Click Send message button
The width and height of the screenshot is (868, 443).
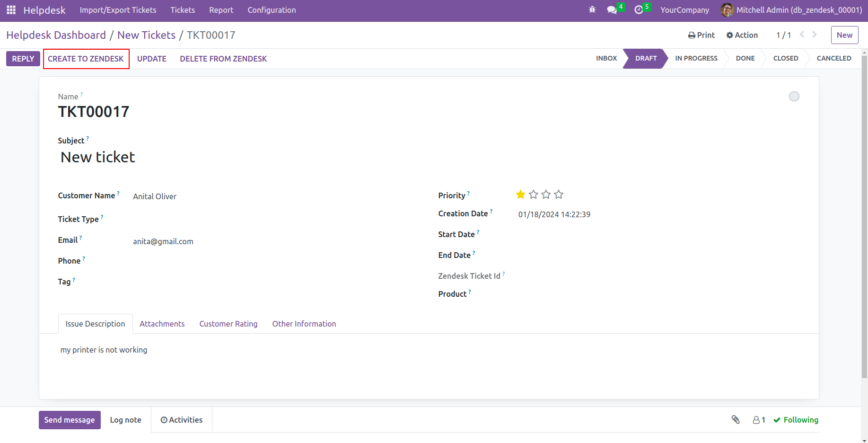point(70,420)
